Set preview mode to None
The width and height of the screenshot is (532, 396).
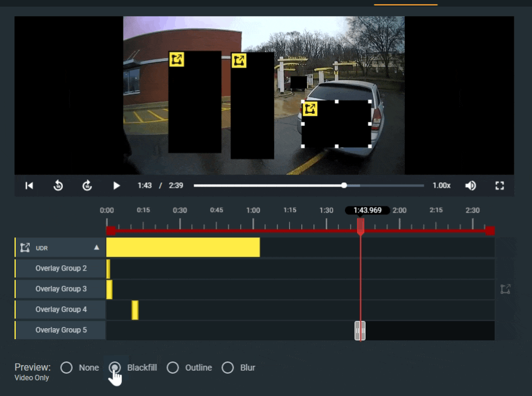(x=67, y=368)
